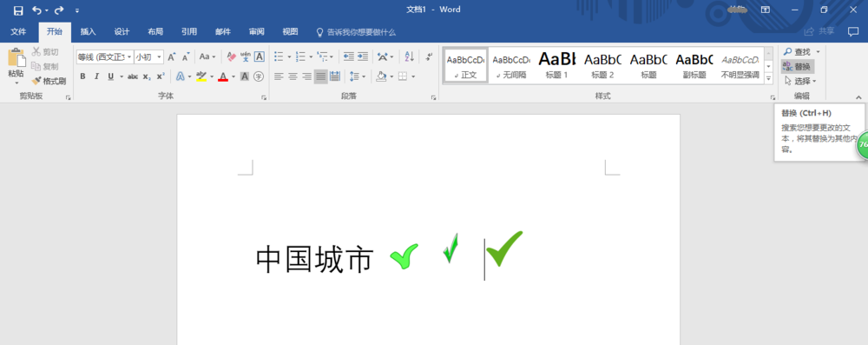Apply red font color (A with red bar)
868x345 pixels.
pos(223,76)
